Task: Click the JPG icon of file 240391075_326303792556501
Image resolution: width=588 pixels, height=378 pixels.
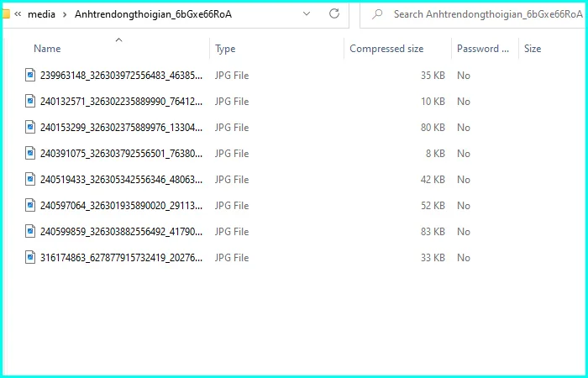Action: click(31, 154)
